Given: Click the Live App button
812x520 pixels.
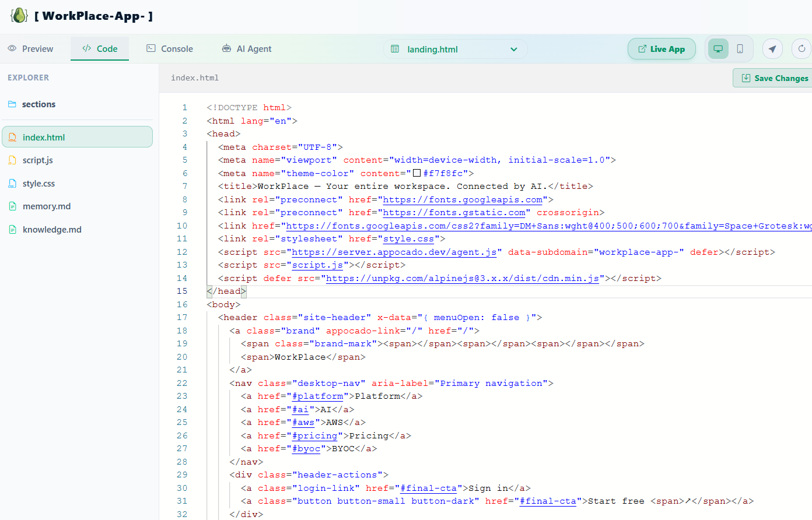Looking at the screenshot, I should 661,49.
